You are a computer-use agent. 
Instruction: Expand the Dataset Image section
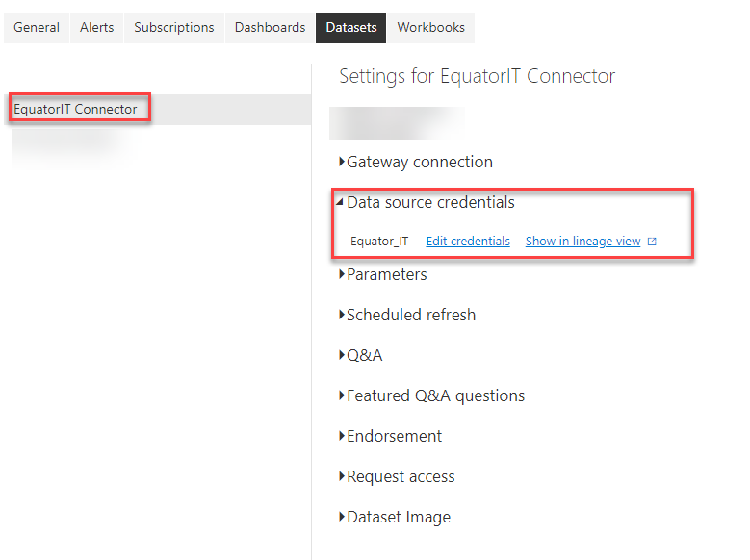[x=398, y=518]
